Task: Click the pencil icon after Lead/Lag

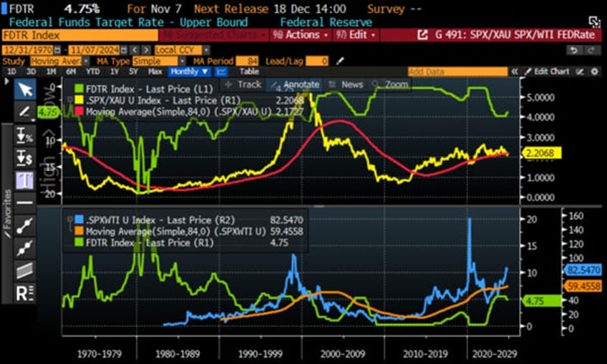Action: [340, 61]
